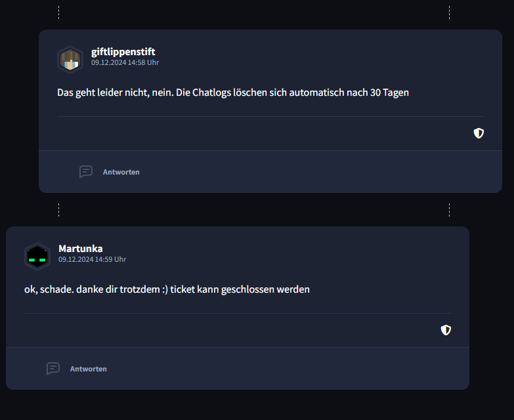This screenshot has height=420, width=514.
Task: Click the divider line under Martunka's message
Action: (238, 313)
